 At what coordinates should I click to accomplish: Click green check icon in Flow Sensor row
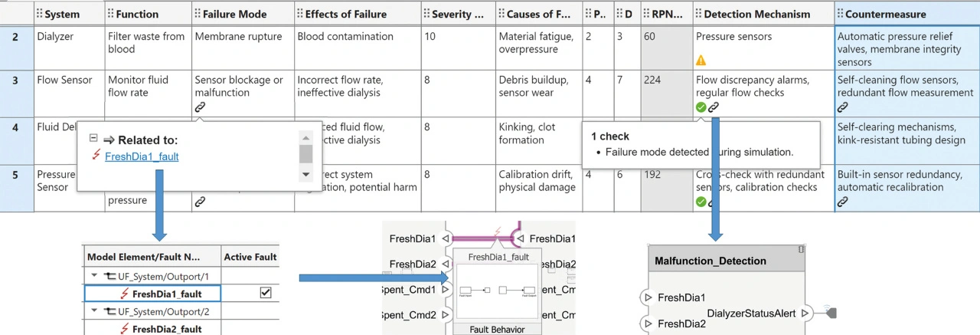(x=701, y=107)
